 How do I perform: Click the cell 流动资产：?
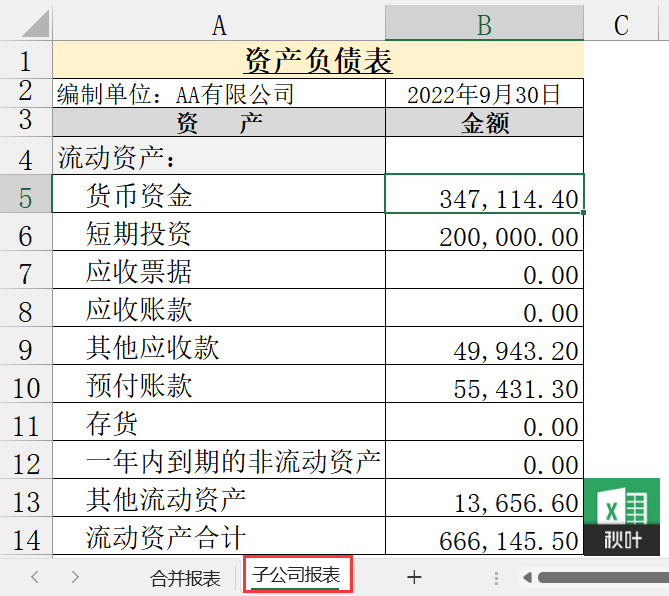219,156
